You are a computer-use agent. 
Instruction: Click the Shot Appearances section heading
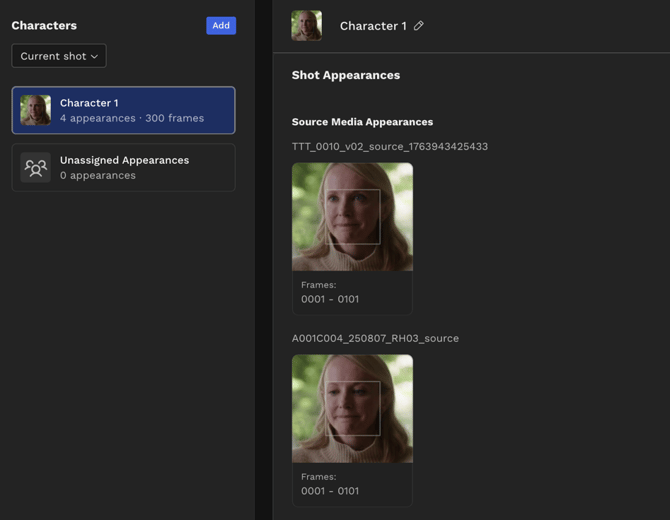tap(346, 75)
